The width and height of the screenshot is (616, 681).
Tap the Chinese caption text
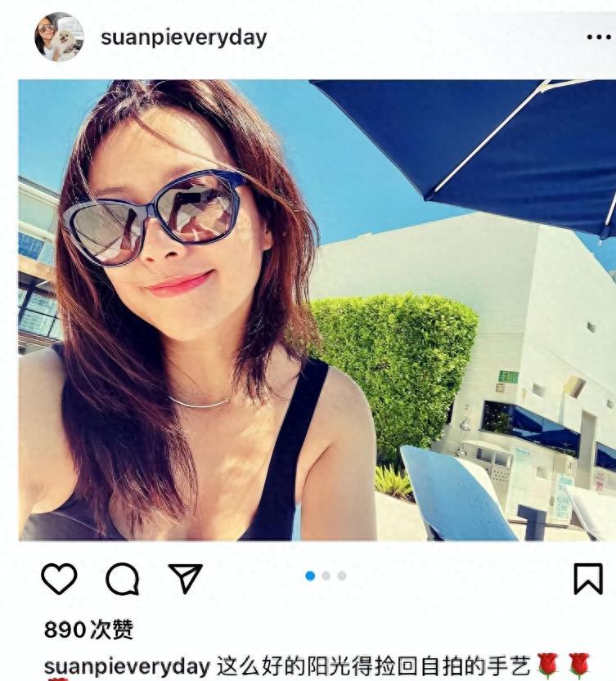pos(373,668)
